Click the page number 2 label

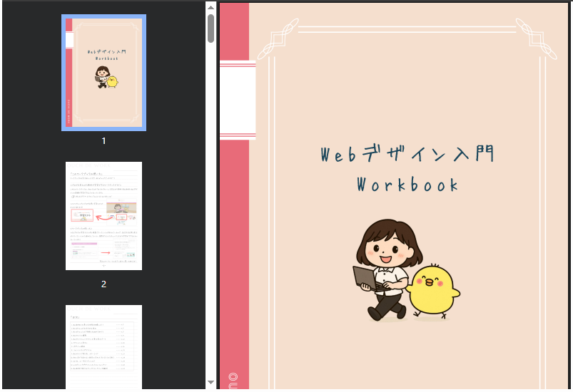(x=104, y=284)
